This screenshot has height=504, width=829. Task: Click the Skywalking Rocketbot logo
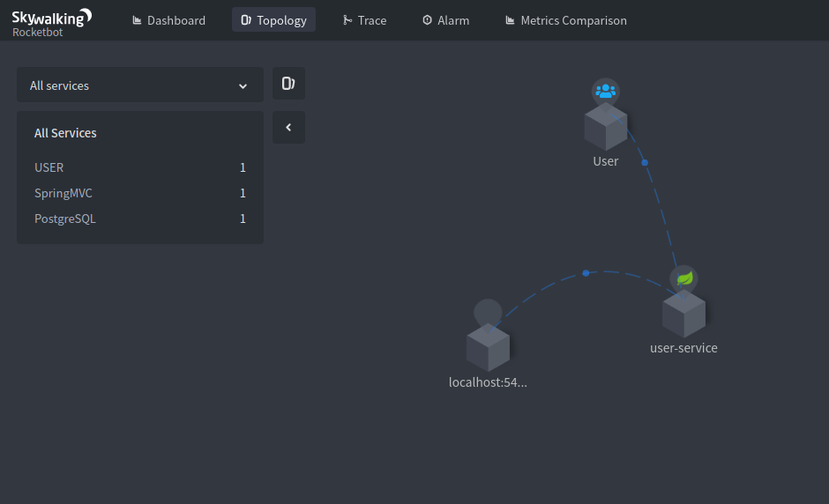coord(51,20)
